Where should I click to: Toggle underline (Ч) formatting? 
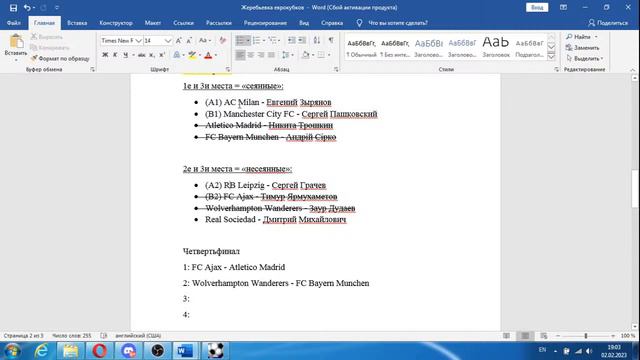click(x=125, y=55)
